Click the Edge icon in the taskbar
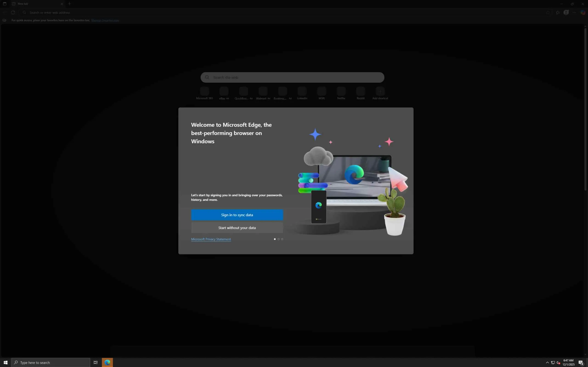The height and width of the screenshot is (367, 588). click(107, 362)
